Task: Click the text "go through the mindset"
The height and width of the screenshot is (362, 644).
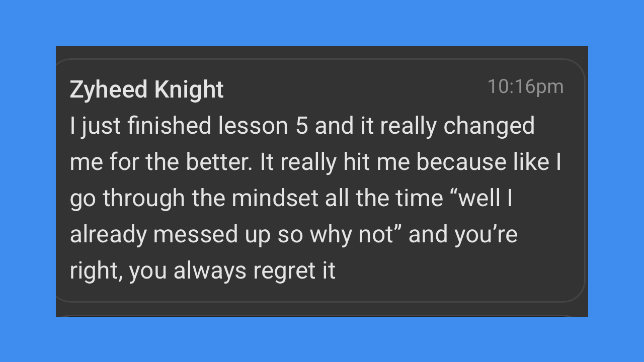Action: (194, 199)
